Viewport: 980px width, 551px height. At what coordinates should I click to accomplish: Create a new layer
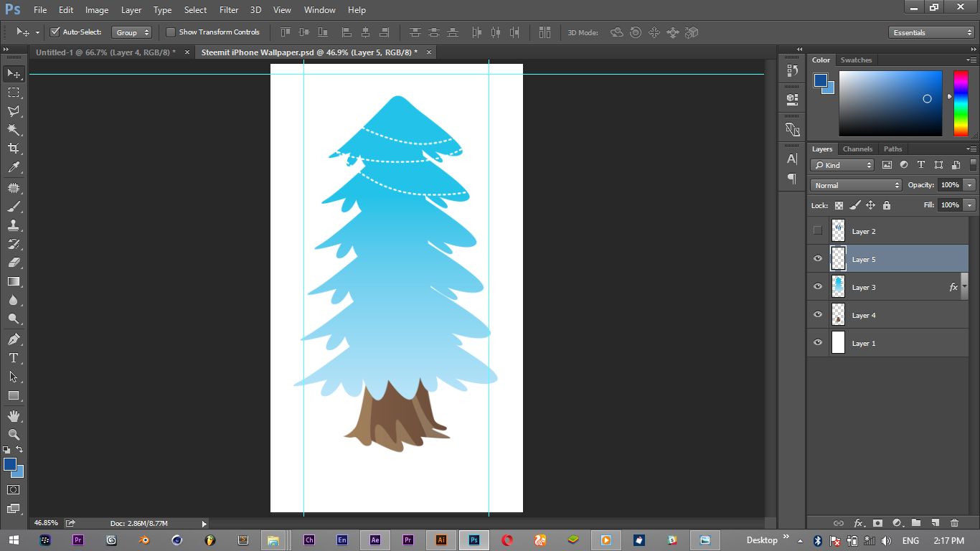click(935, 523)
